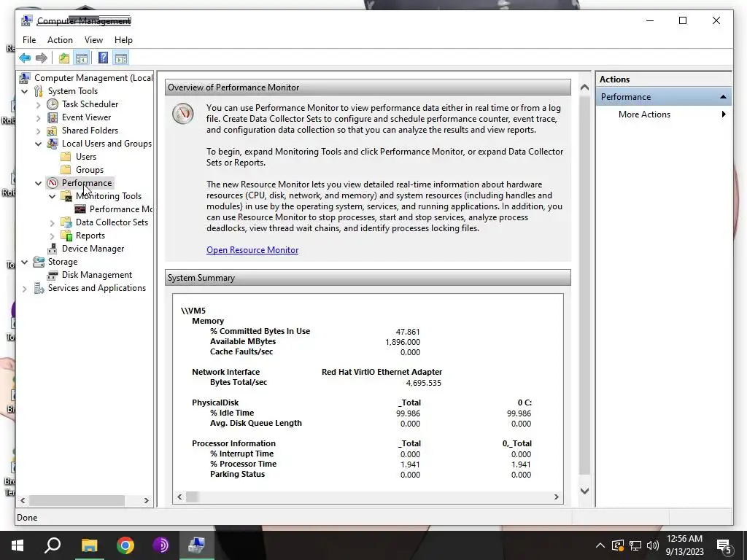Collapse the Performance tree node
Screen dimensions: 747x560
coord(39,183)
